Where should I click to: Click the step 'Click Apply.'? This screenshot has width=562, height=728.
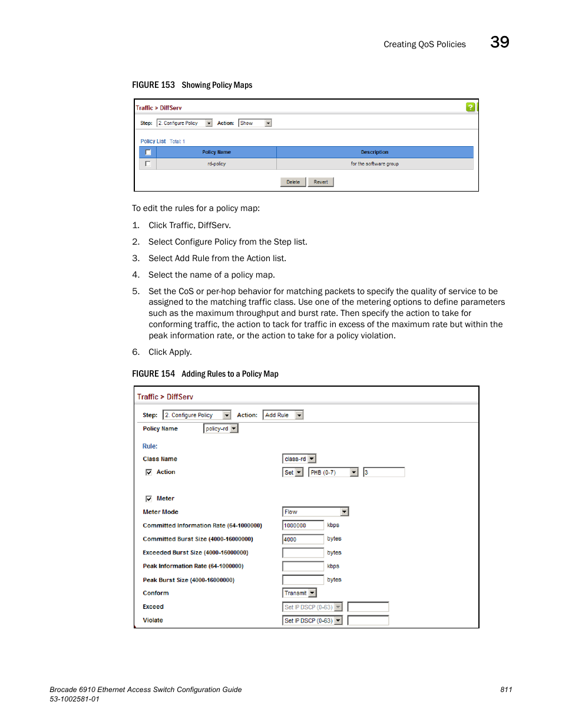(x=170, y=352)
